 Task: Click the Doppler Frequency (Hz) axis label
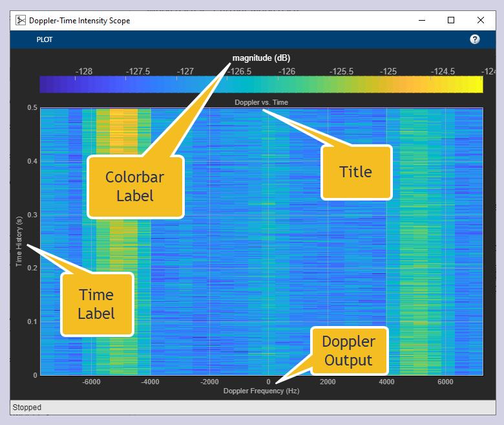pos(261,391)
